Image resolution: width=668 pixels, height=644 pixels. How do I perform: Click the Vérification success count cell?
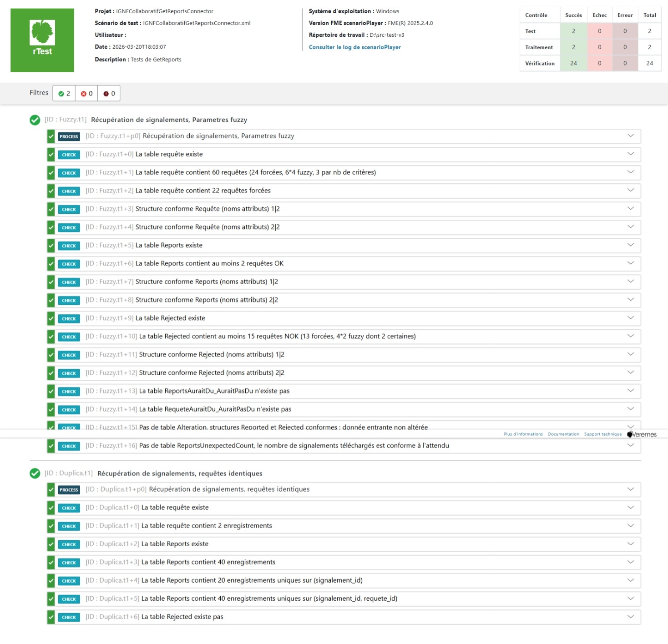click(573, 63)
